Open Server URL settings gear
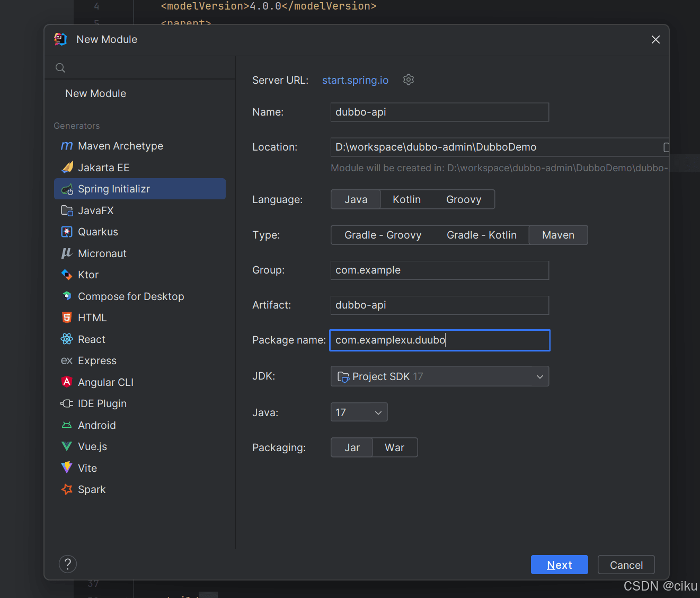This screenshot has width=700, height=598. 408,80
